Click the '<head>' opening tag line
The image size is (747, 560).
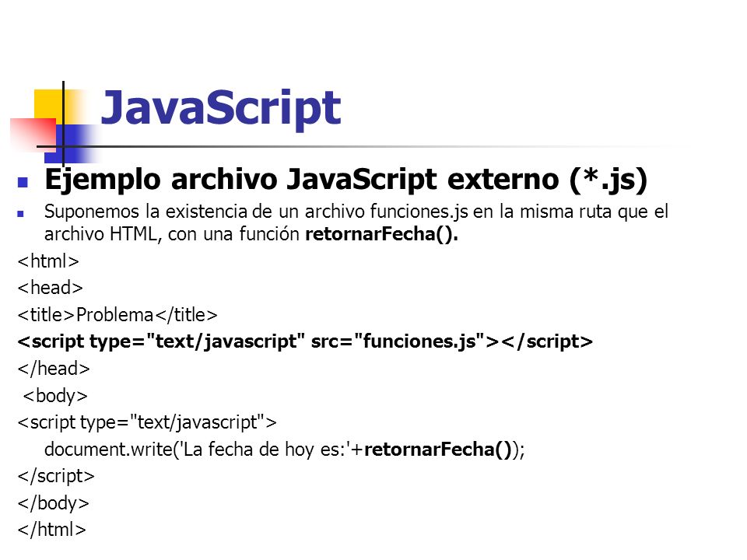[x=50, y=288]
